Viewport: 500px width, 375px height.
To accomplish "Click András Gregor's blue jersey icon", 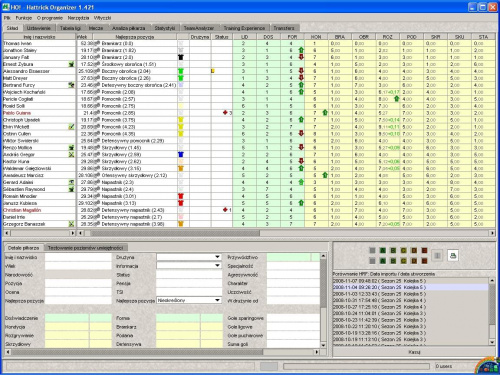I will 181,154.
